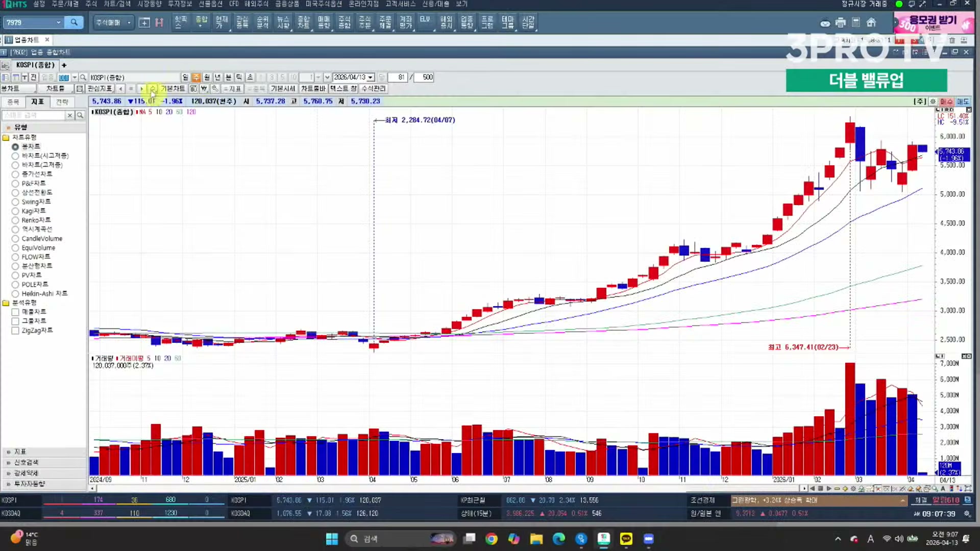Open KakaoTalk from the Windows taskbar
The height and width of the screenshot is (551, 980).
(626, 539)
